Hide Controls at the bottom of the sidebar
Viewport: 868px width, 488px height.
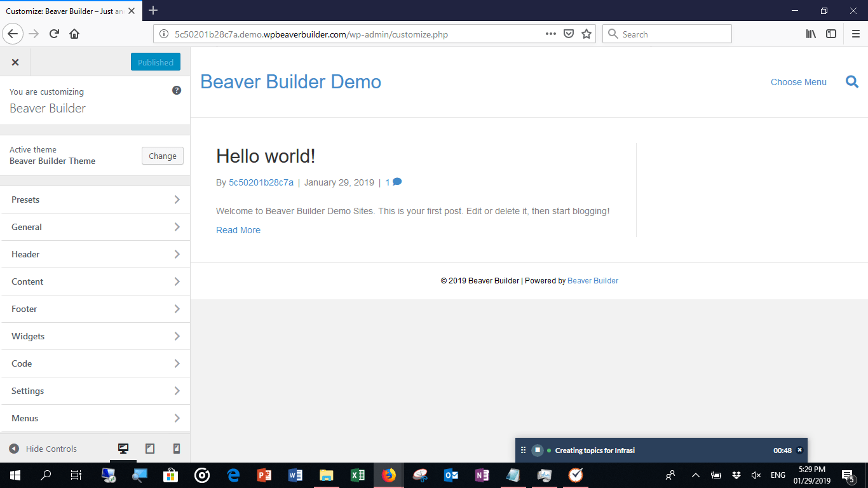[x=43, y=448]
